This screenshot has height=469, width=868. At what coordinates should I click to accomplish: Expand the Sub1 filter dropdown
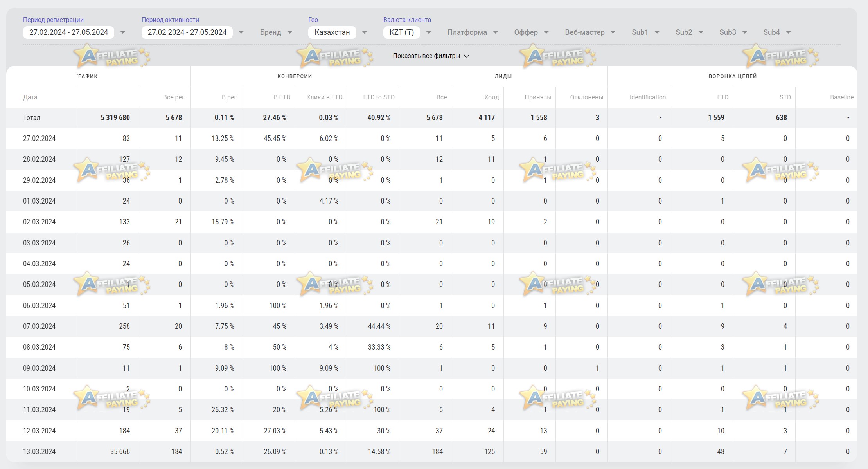[x=645, y=32]
